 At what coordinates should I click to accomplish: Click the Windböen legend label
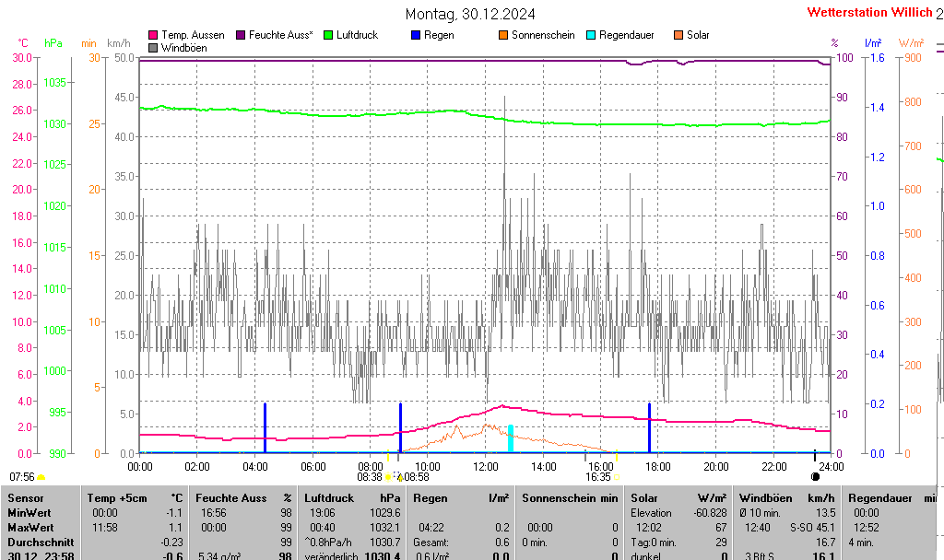(184, 48)
